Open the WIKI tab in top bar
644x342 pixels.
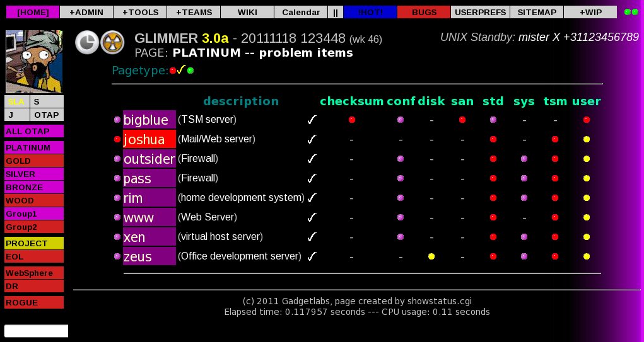[x=247, y=12]
